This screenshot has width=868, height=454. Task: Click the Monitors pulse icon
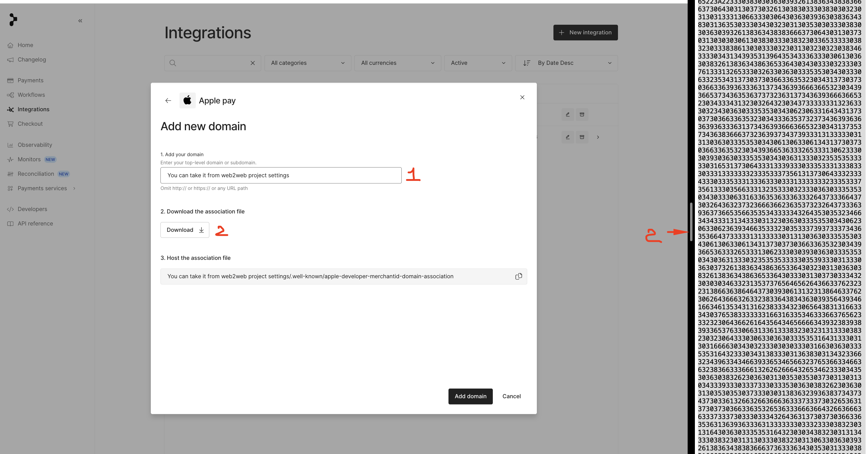point(11,159)
